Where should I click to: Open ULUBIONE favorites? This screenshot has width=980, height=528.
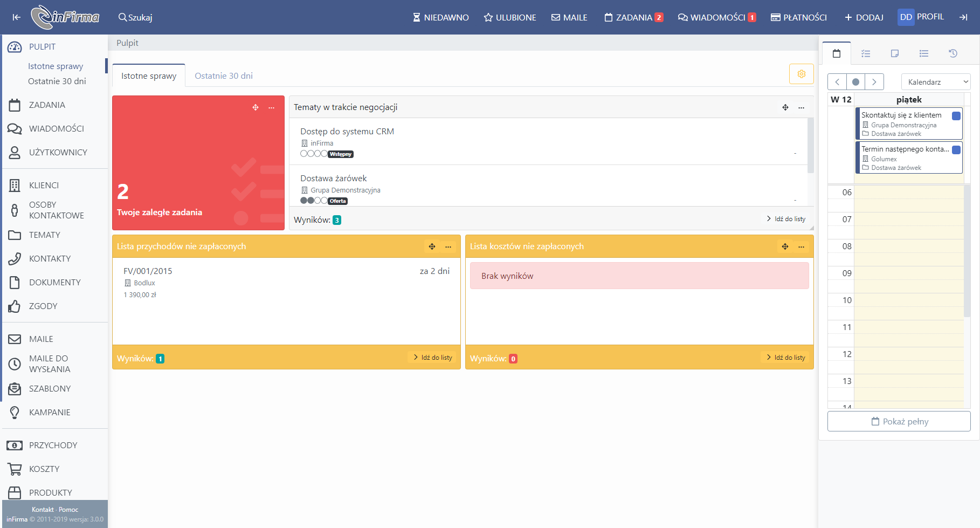coord(510,17)
